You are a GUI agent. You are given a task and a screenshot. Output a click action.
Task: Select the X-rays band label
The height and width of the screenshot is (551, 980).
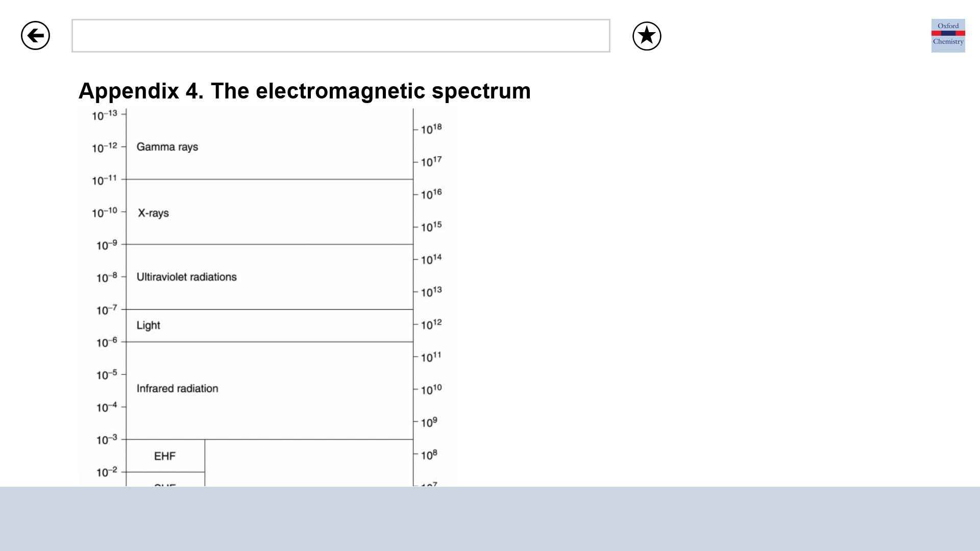click(x=153, y=213)
